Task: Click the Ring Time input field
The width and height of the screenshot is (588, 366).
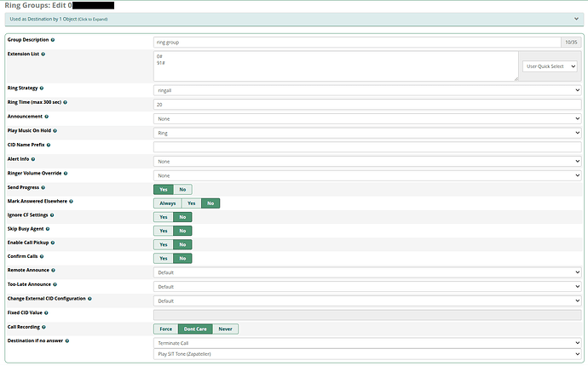Action: point(367,105)
